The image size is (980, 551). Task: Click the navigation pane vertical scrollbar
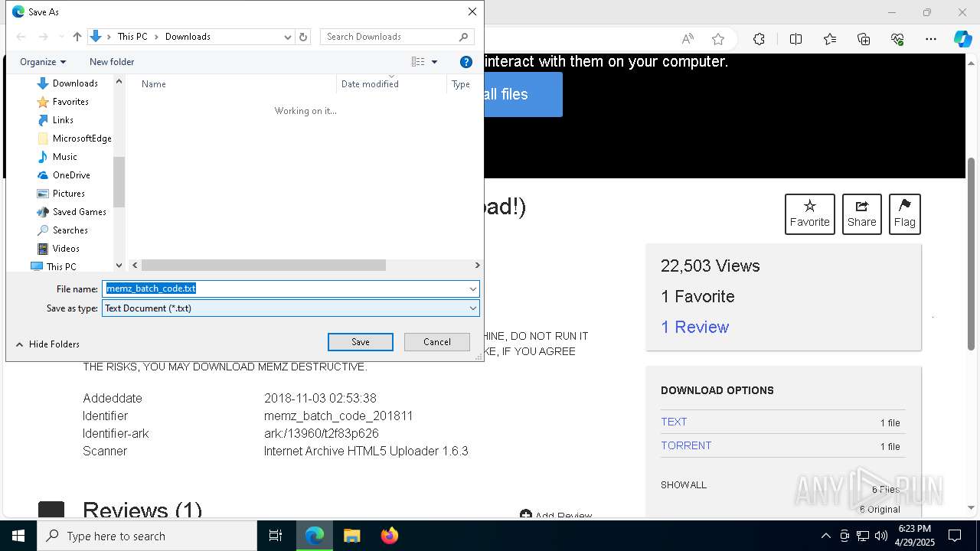pos(119,182)
